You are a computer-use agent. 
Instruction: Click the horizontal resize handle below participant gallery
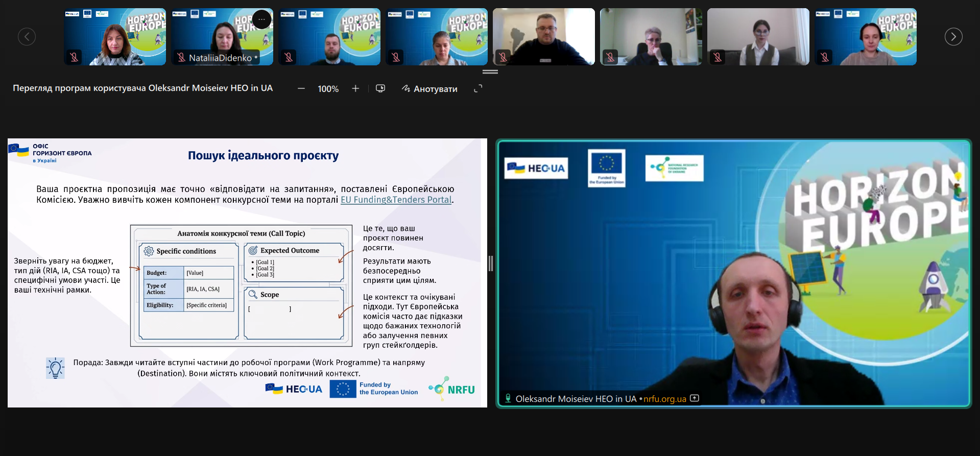click(490, 72)
